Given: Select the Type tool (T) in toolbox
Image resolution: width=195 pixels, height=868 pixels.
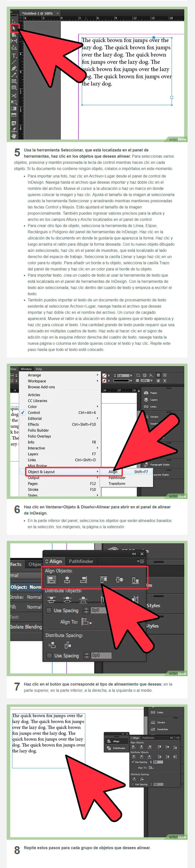Looking at the screenshot, I should pyautogui.click(x=14, y=55).
